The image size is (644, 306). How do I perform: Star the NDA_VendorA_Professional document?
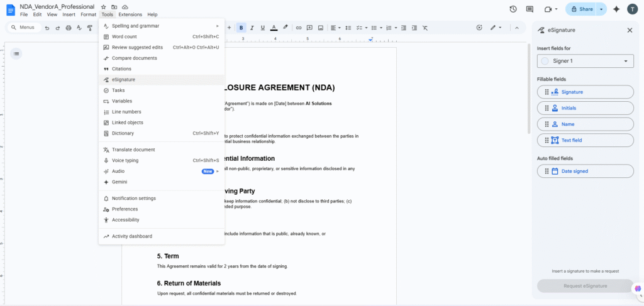tap(103, 7)
